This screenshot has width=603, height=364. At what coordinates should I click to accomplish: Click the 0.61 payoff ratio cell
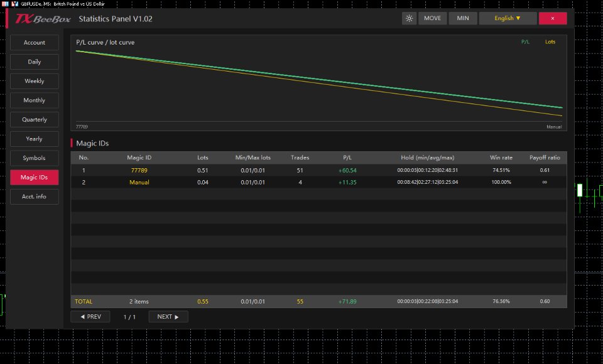point(545,170)
